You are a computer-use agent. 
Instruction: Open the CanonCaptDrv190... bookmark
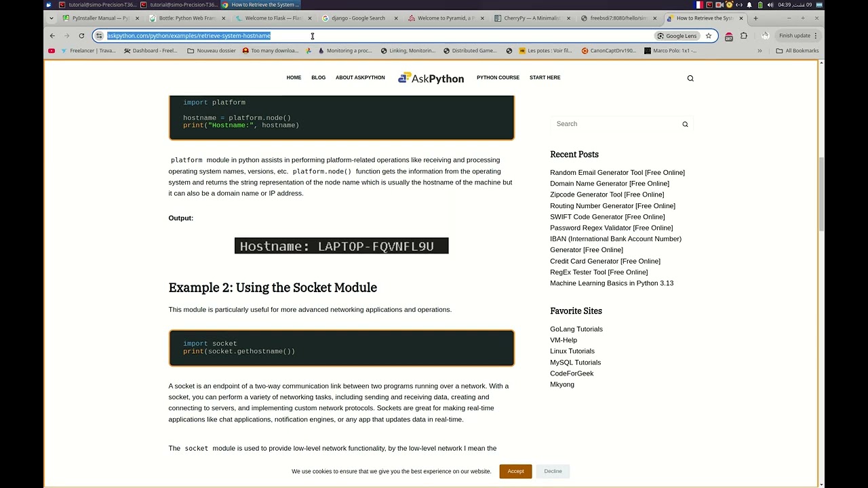[609, 51]
